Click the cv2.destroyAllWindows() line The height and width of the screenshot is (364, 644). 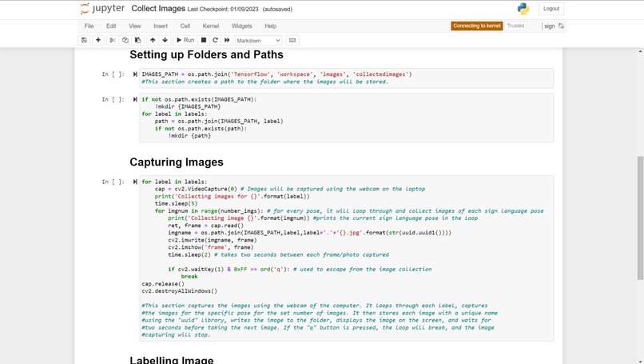pos(180,291)
